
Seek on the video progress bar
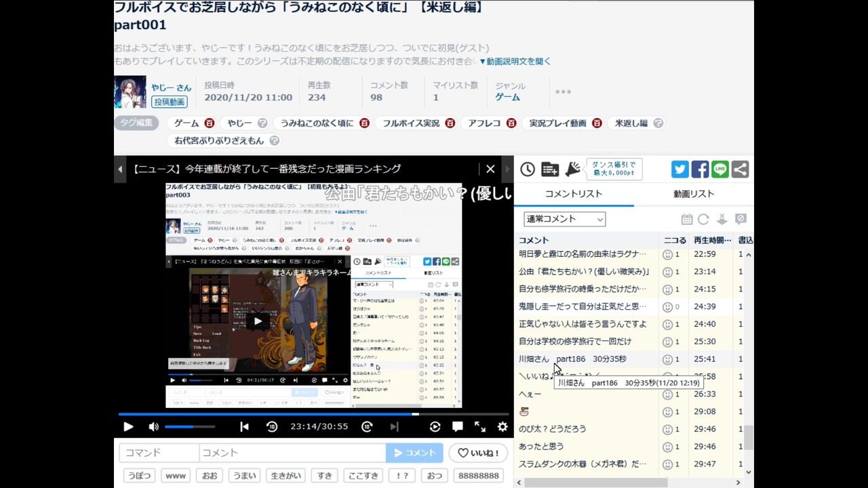315,413
